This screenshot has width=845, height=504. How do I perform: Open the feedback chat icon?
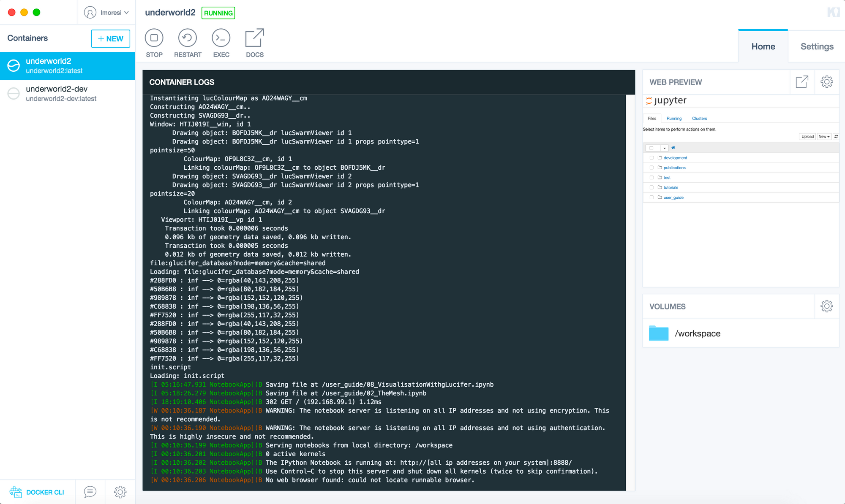coord(90,492)
